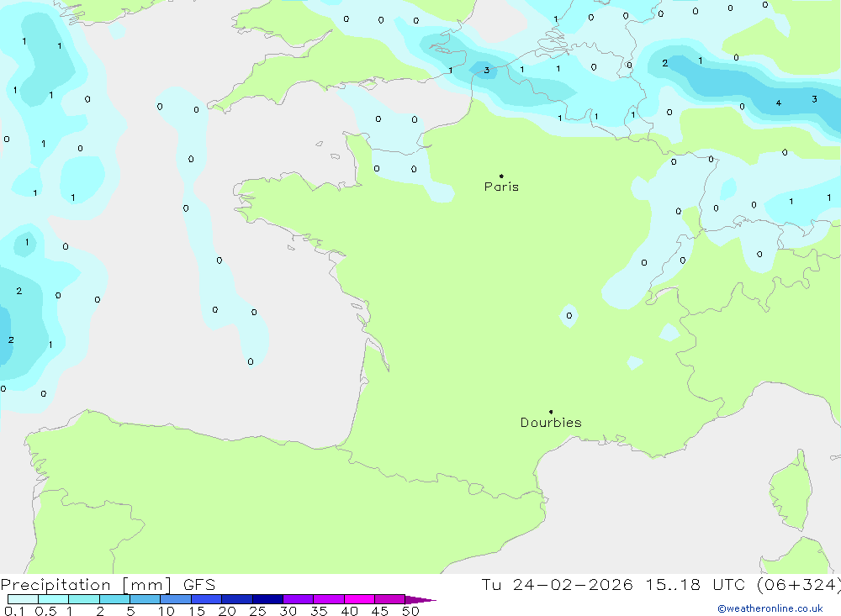Screen dimensions: 841x616
Task: Click the Paris city label
Action: point(501,187)
